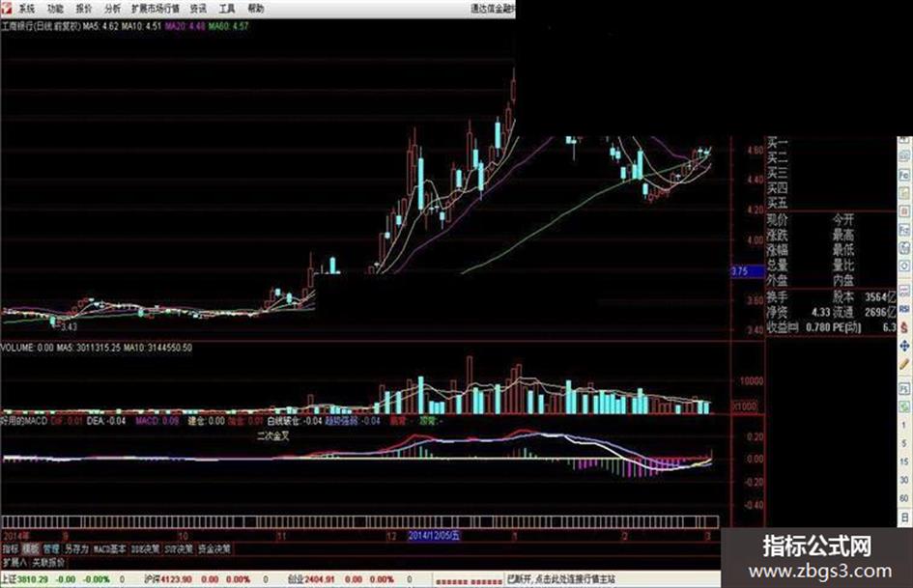This screenshot has height=588, width=913.
Task: Click the Fg sidebar icon
Action: 905,230
